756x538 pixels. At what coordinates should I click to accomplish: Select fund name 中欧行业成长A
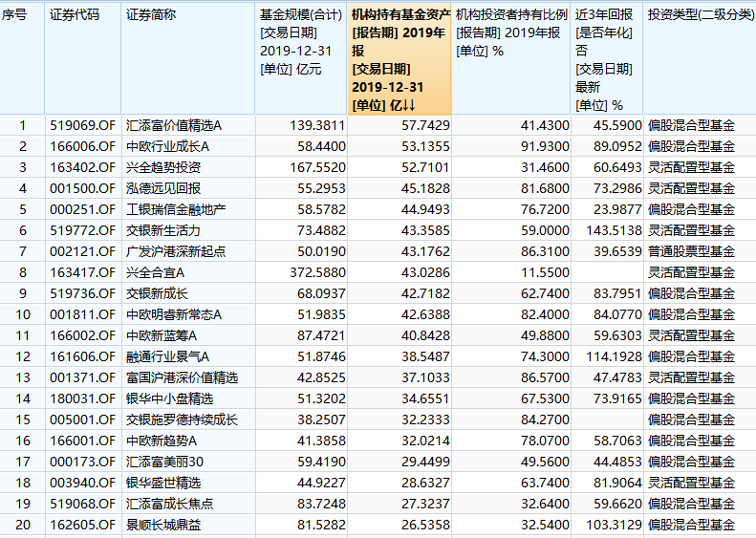coord(167,146)
